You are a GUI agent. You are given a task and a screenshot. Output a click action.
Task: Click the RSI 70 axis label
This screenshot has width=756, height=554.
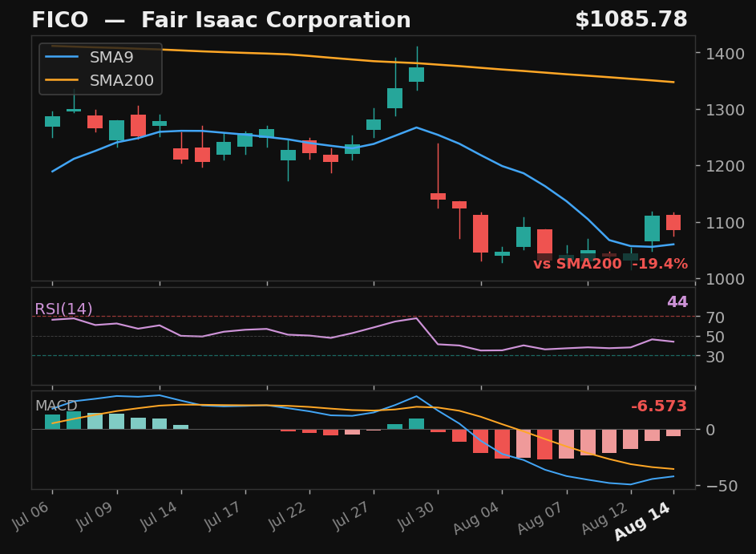[715, 317]
